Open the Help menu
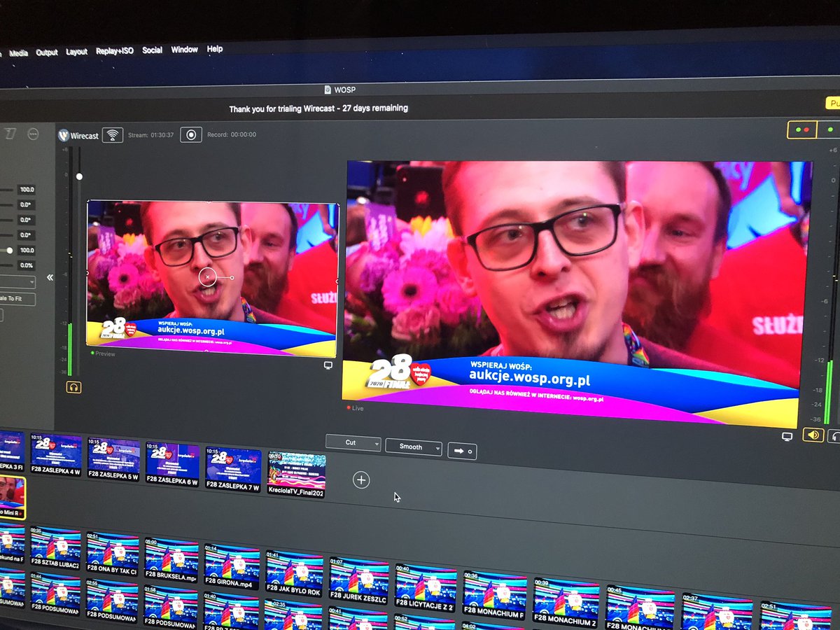The width and height of the screenshot is (840, 630). click(x=215, y=49)
